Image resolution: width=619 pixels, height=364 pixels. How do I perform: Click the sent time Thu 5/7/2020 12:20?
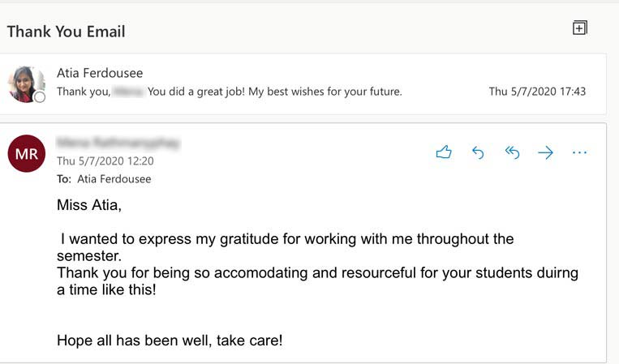point(105,161)
